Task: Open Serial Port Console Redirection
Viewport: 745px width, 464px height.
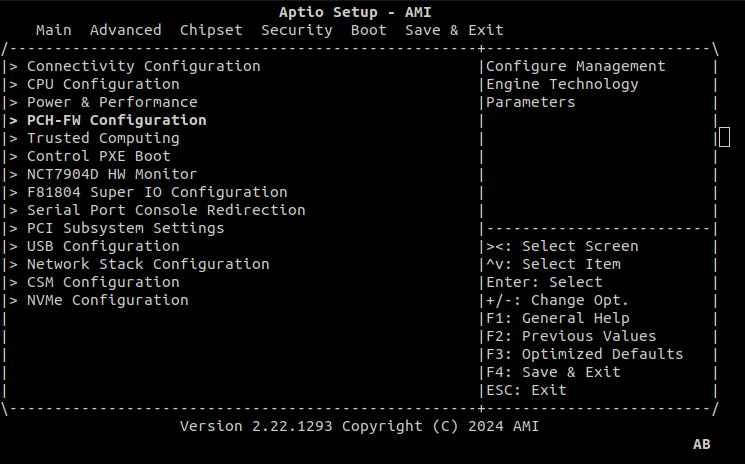Action: click(x=166, y=210)
